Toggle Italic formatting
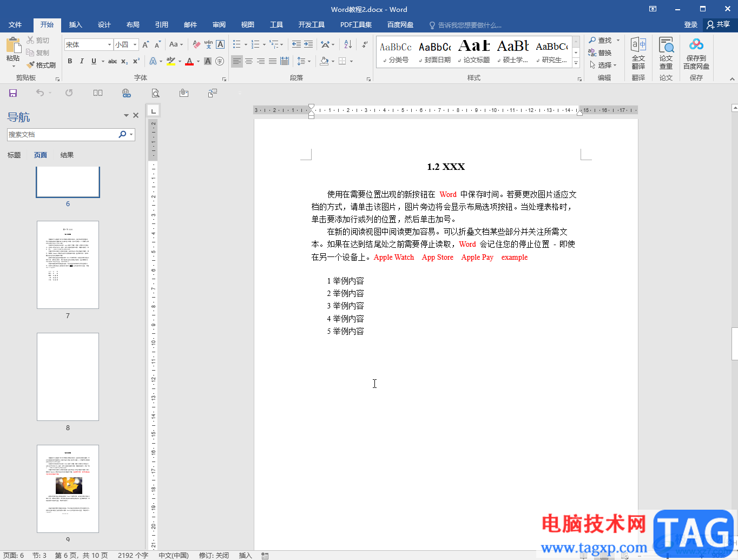Screen dimensions: 738x560 (82, 61)
